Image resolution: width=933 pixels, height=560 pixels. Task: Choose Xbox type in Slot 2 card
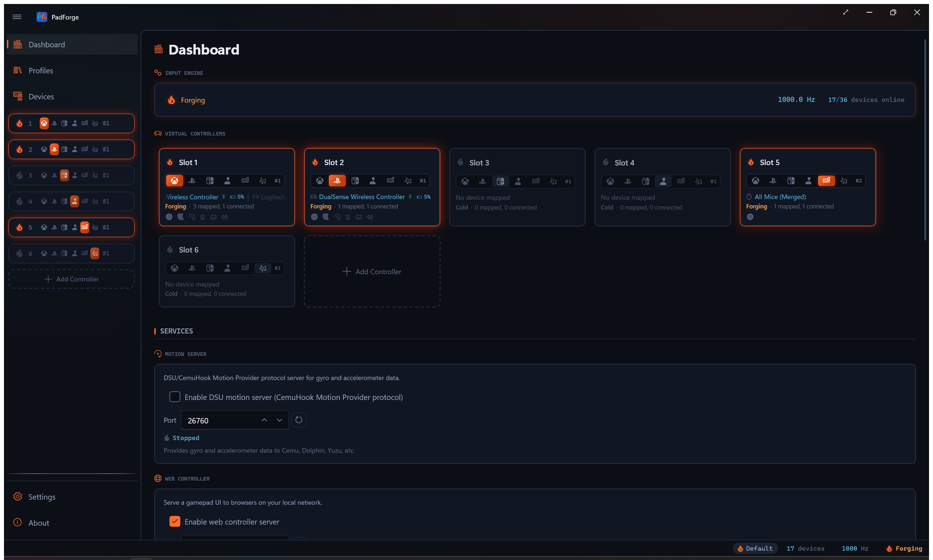pos(320,181)
